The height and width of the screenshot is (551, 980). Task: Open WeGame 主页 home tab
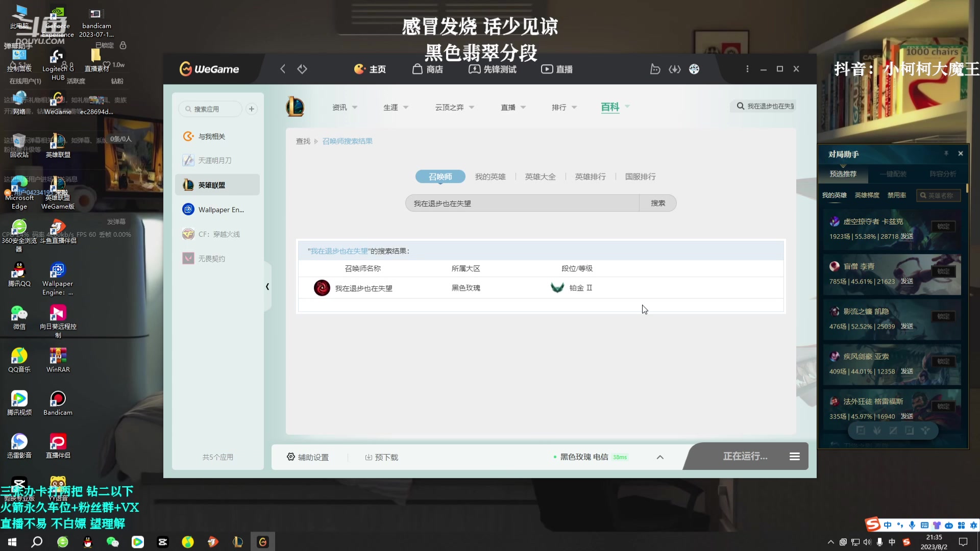370,69
